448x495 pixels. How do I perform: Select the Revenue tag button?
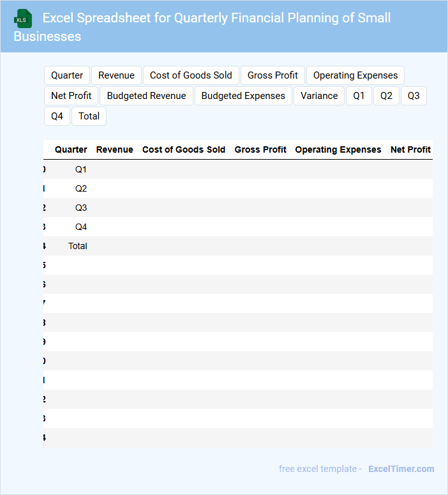coord(116,75)
